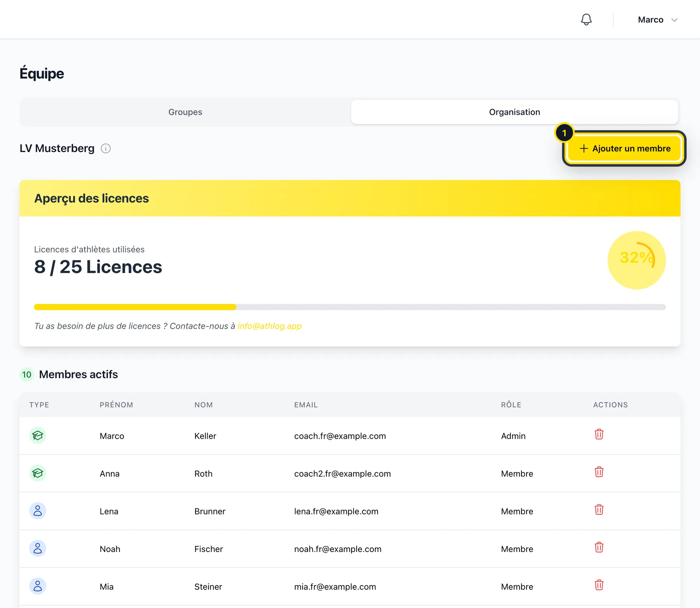Click the Membres actifs heading
700x608 pixels.
pyautogui.click(x=79, y=374)
